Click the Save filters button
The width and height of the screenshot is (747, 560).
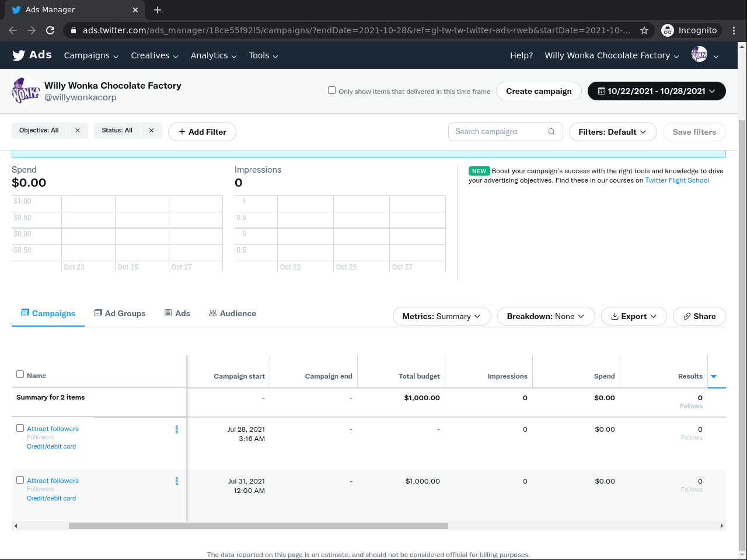(694, 132)
